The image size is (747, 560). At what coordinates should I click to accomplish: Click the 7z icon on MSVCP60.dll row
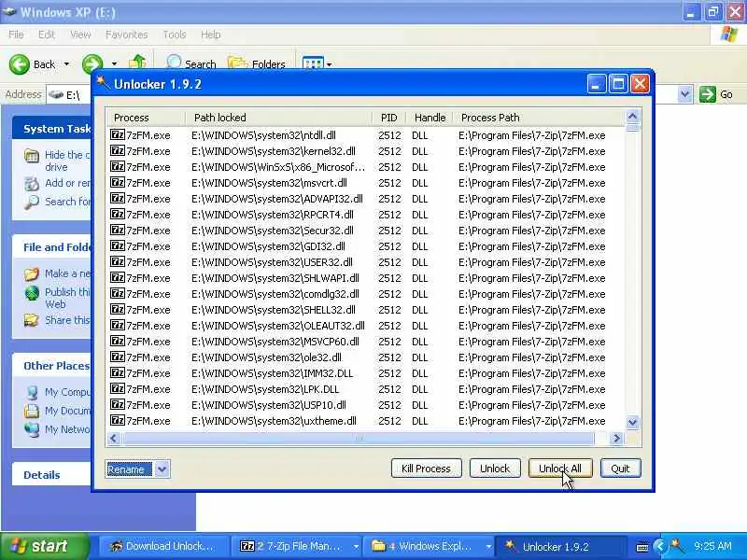tap(118, 341)
